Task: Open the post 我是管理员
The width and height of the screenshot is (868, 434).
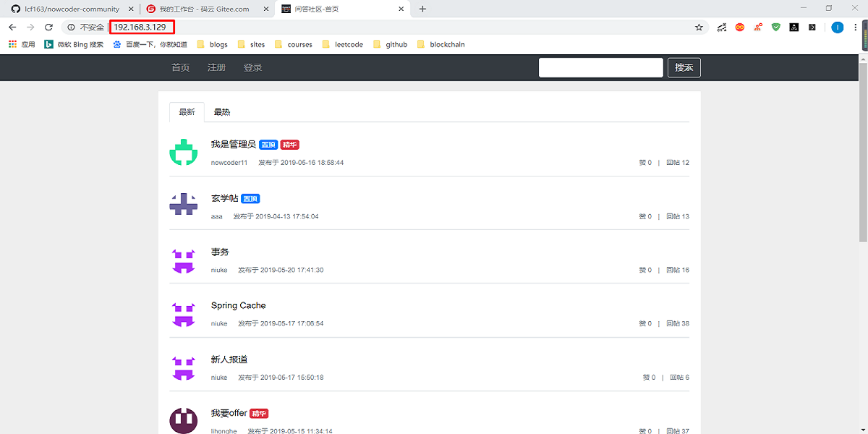Action: tap(234, 144)
